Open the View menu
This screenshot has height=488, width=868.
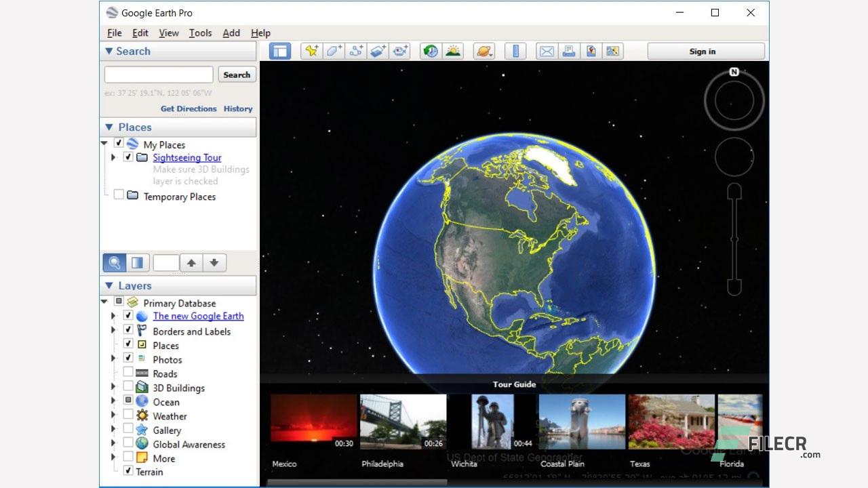click(169, 33)
